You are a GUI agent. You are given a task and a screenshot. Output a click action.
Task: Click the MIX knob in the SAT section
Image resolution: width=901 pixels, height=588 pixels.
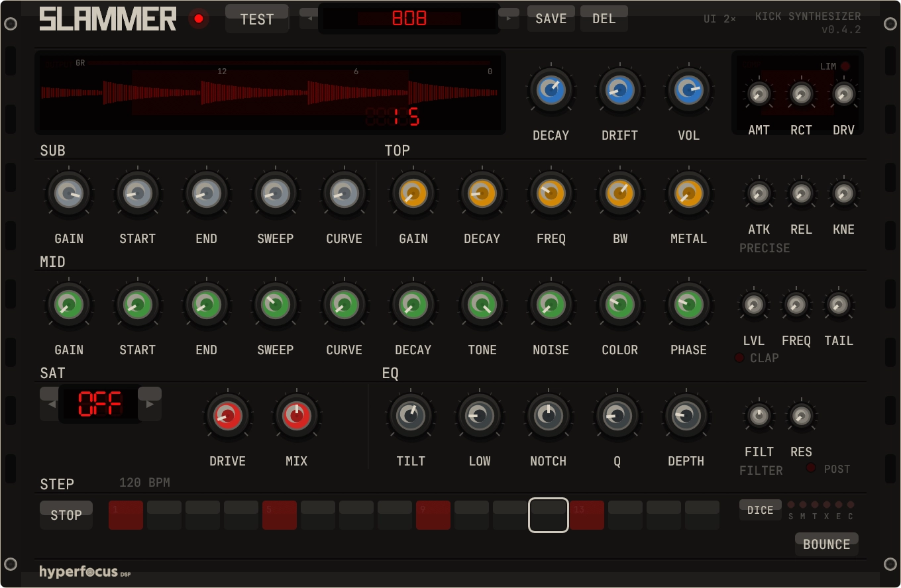tap(296, 416)
